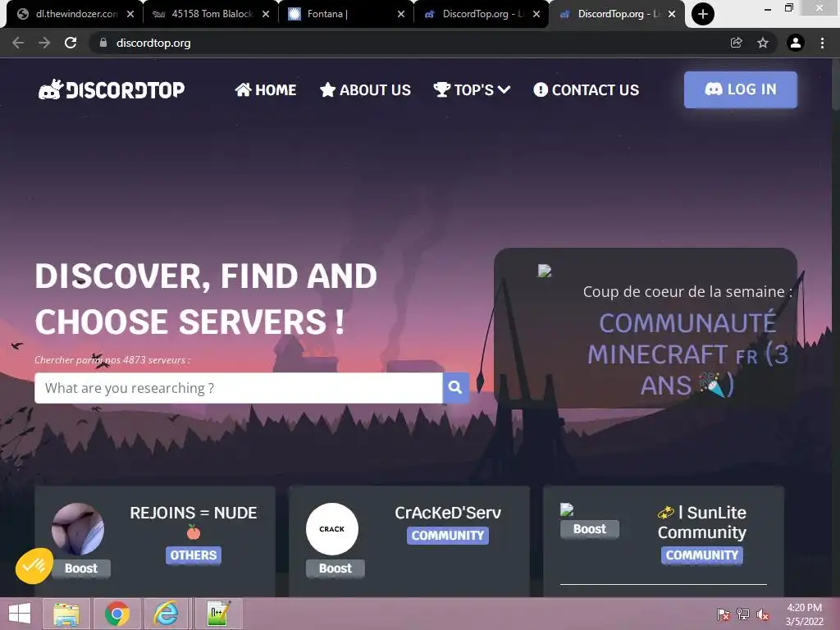Open a new browser tab
The width and height of the screenshot is (840, 630).
703,14
